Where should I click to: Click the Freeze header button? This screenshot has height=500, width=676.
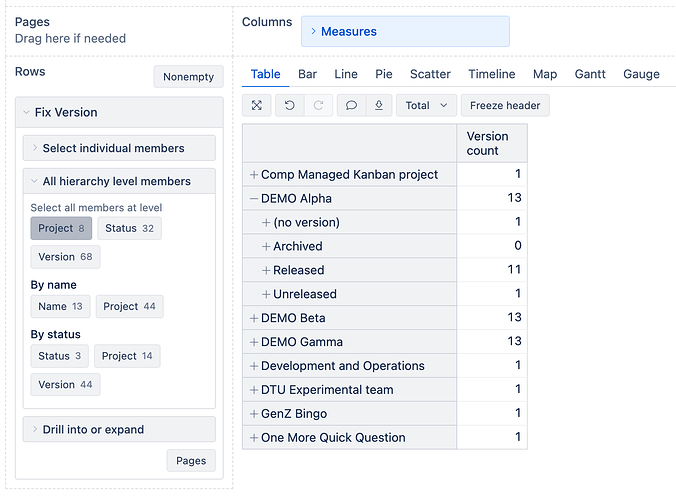click(x=505, y=105)
